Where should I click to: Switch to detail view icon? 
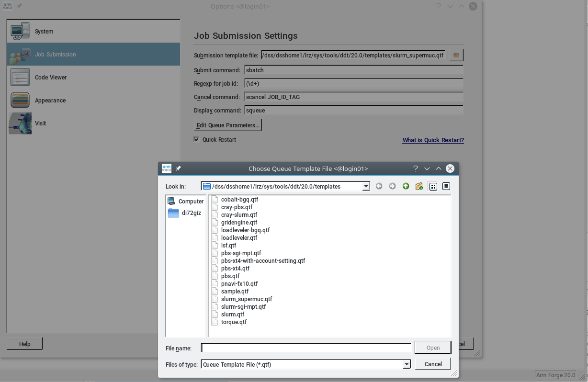coord(446,186)
